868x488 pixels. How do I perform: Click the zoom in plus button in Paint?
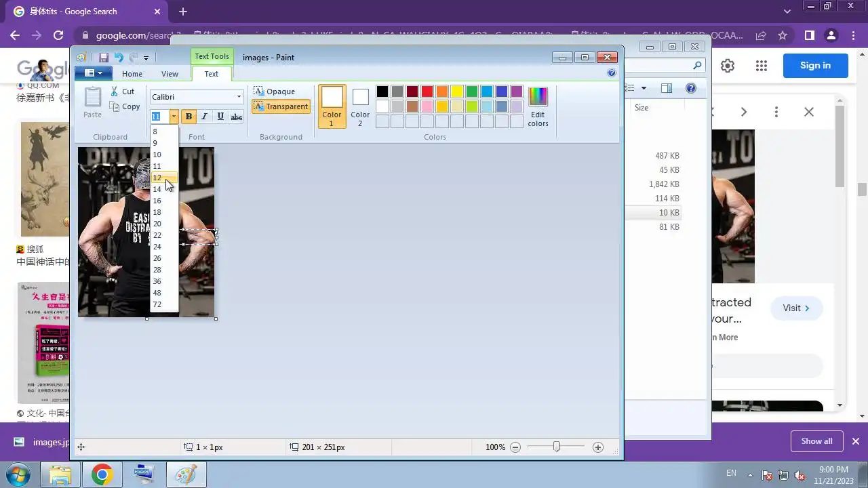[x=597, y=447]
